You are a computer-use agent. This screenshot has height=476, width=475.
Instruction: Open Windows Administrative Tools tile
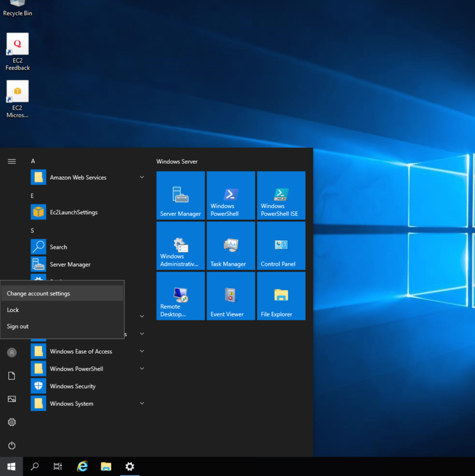[180, 245]
